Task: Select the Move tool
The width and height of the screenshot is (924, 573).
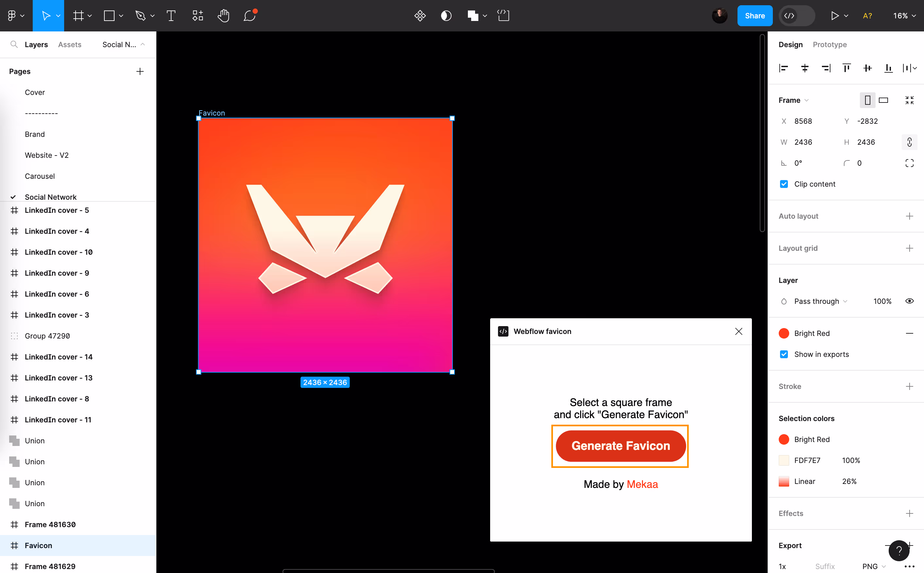Action: pyautogui.click(x=46, y=15)
